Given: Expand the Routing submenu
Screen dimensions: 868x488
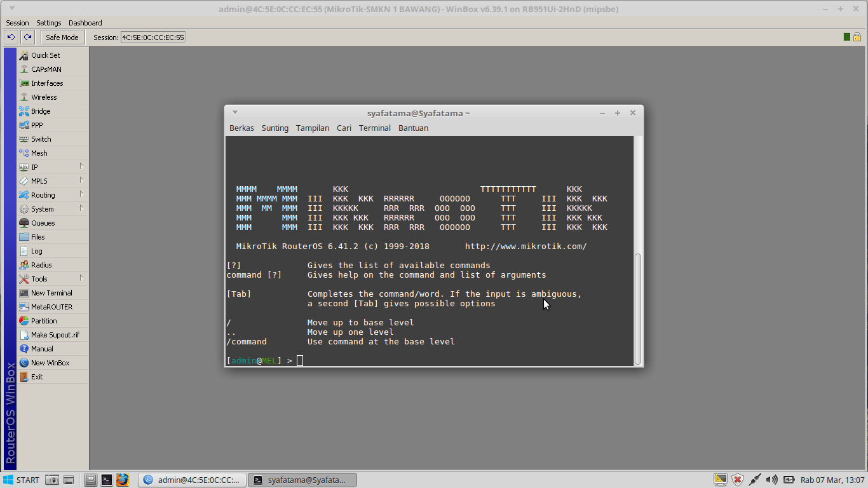Looking at the screenshot, I should pos(53,195).
